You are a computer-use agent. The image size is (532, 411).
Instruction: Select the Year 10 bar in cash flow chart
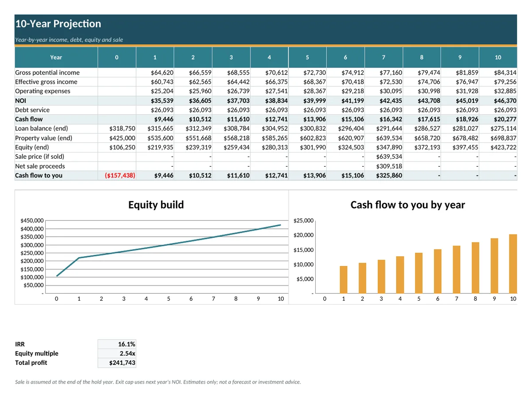[x=513, y=264]
